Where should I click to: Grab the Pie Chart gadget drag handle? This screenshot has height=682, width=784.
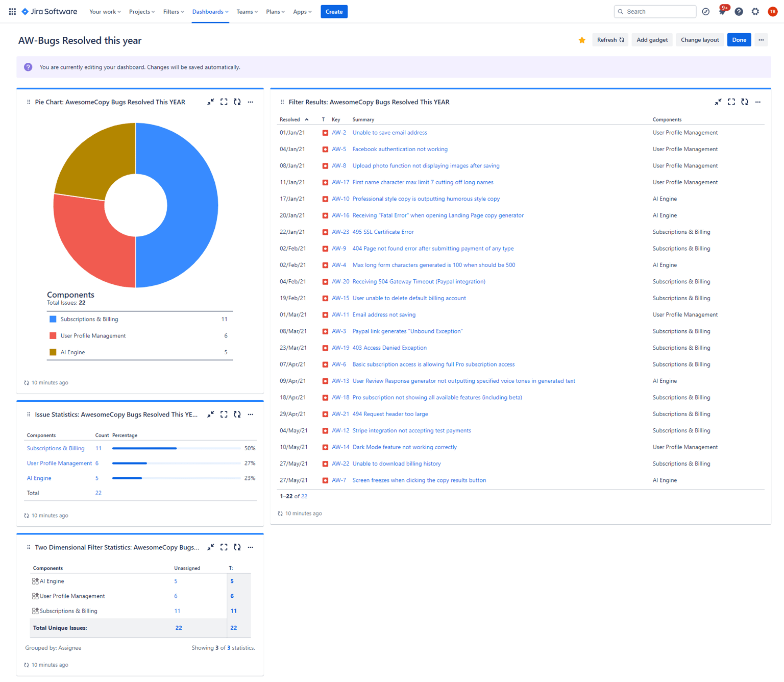click(29, 102)
